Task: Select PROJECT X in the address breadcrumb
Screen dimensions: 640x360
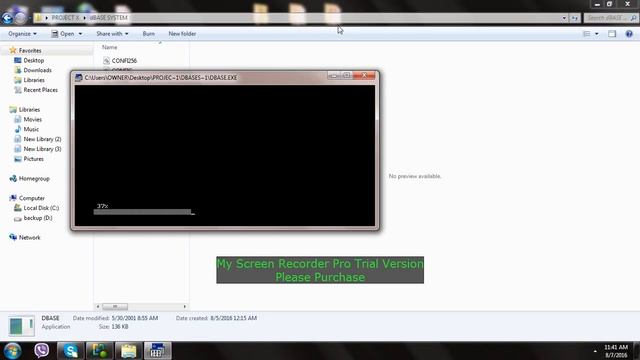Action: pos(65,18)
